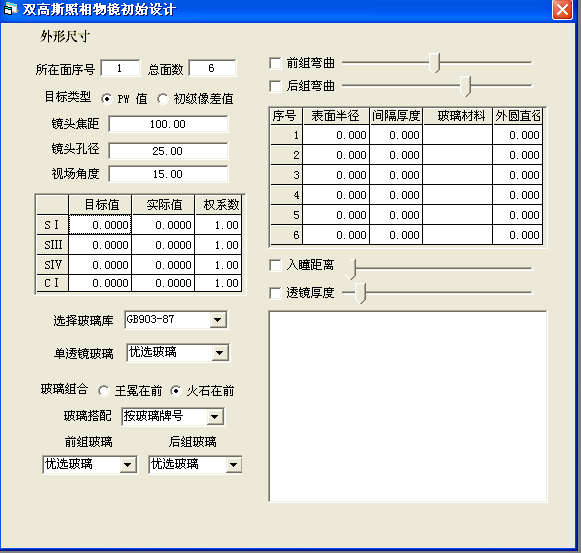Click the 镜头孔径 field showing 25.00
581x553 pixels.
169,151
